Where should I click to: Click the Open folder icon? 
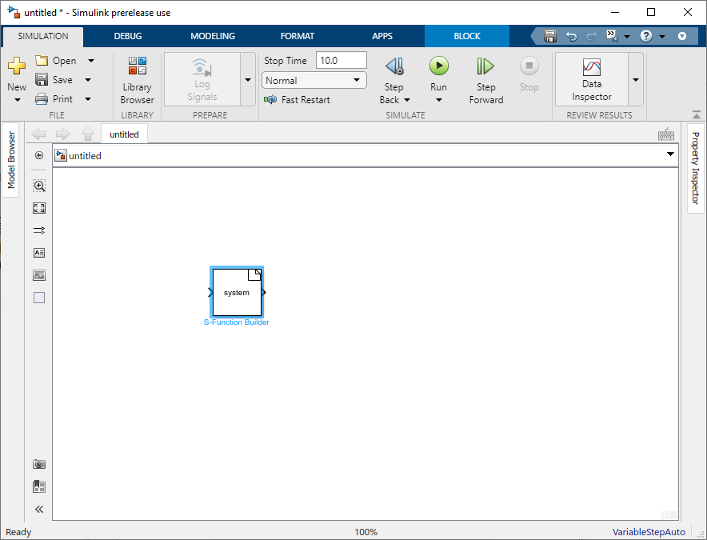[41, 60]
